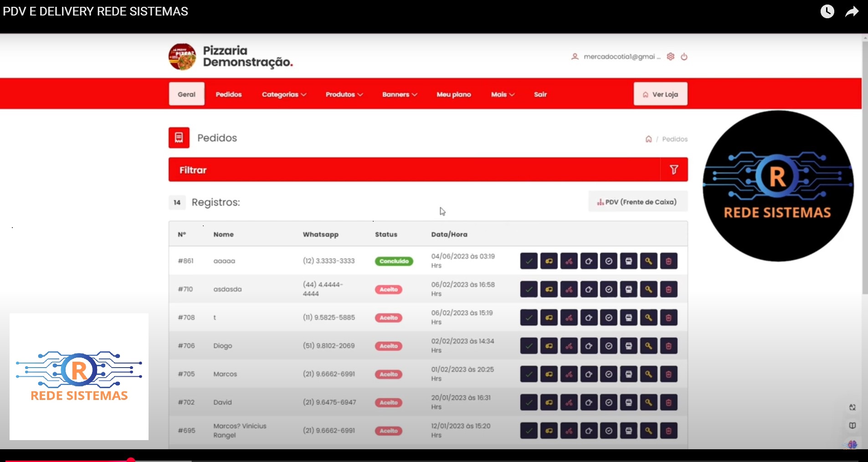This screenshot has width=868, height=462.
Task: Click the bicycle courier icon for order #708
Action: click(569, 317)
